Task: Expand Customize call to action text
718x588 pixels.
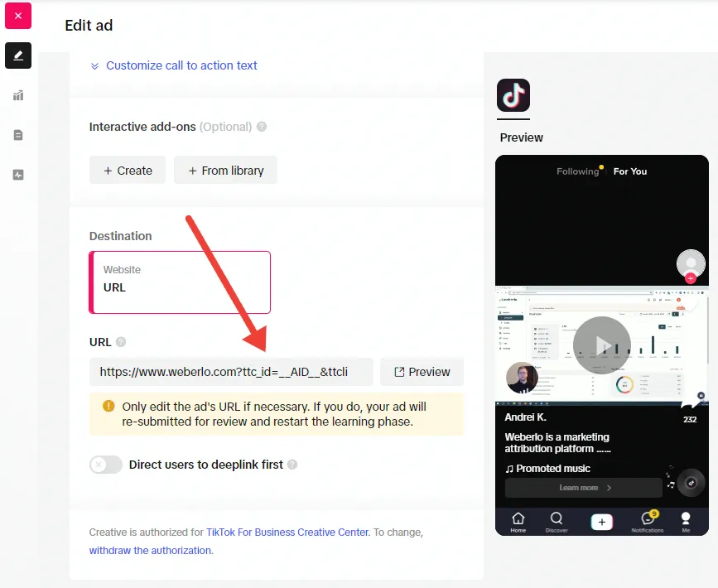Action: click(x=174, y=65)
